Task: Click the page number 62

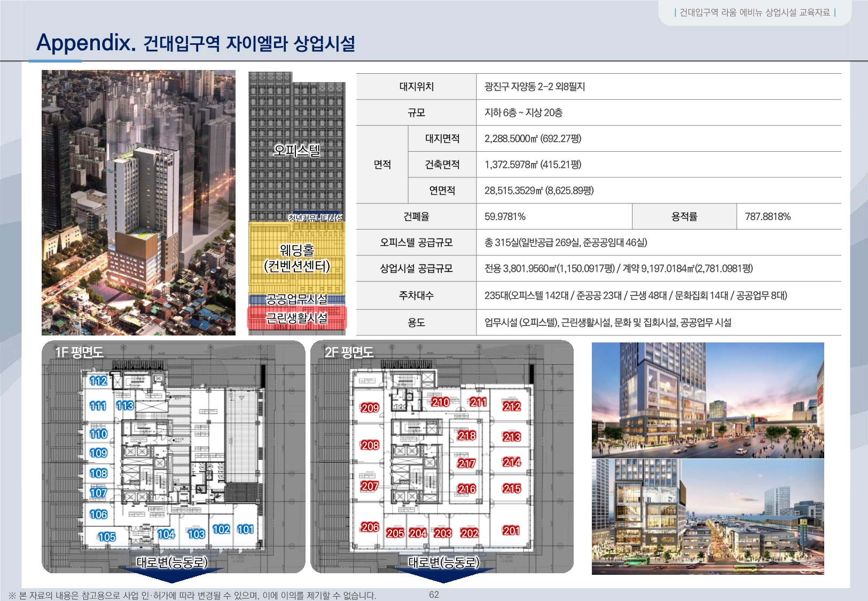Action: (434, 595)
